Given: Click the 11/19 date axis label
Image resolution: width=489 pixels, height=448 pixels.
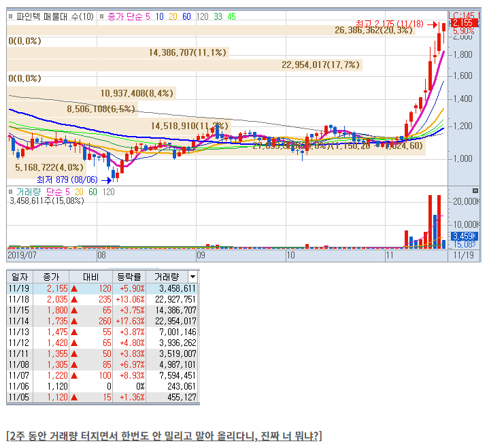Looking at the screenshot, I should point(463,256).
